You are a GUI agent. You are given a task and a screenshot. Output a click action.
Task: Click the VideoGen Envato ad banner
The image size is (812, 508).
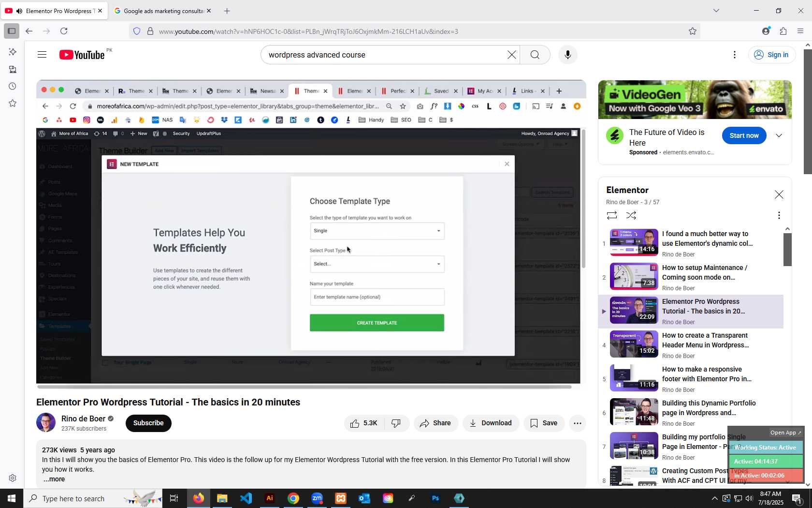(695, 100)
